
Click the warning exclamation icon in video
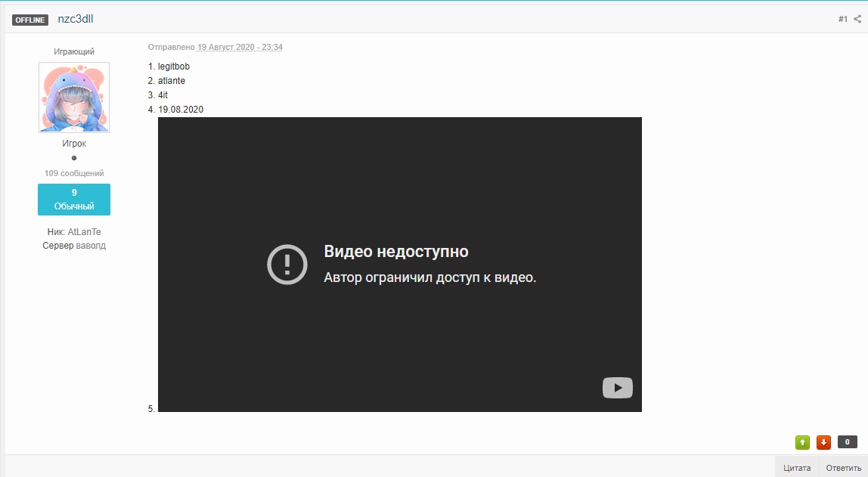coord(287,265)
